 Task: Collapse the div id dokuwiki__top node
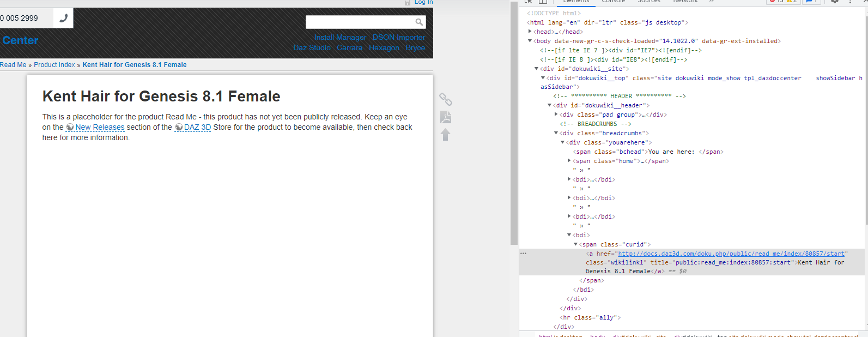(543, 78)
